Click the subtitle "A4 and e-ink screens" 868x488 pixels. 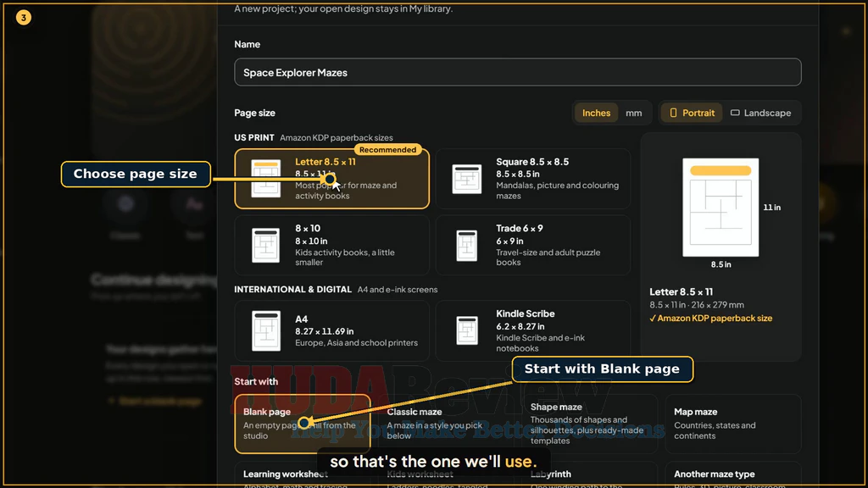coord(398,290)
